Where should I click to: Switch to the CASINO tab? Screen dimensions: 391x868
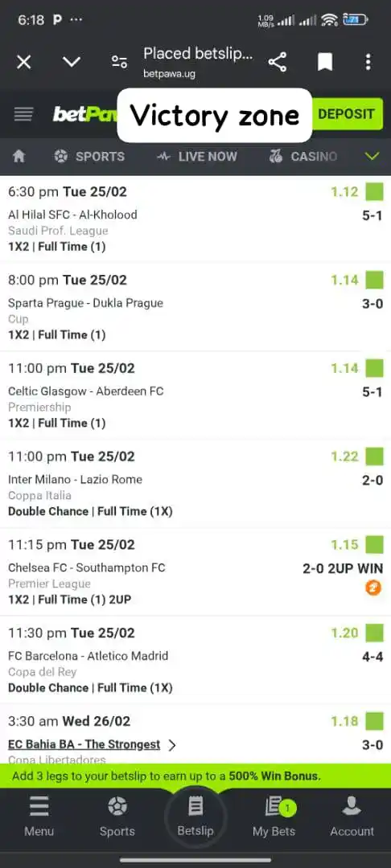click(x=303, y=157)
